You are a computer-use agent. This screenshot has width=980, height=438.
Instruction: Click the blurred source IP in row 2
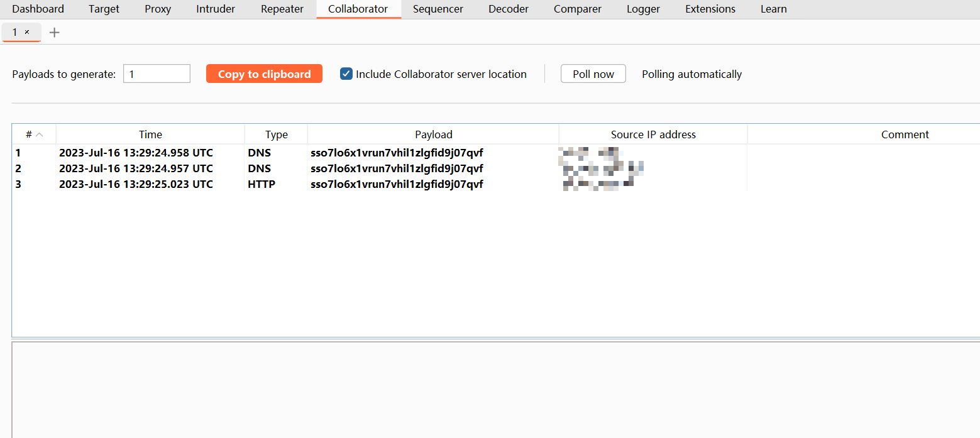pyautogui.click(x=602, y=168)
